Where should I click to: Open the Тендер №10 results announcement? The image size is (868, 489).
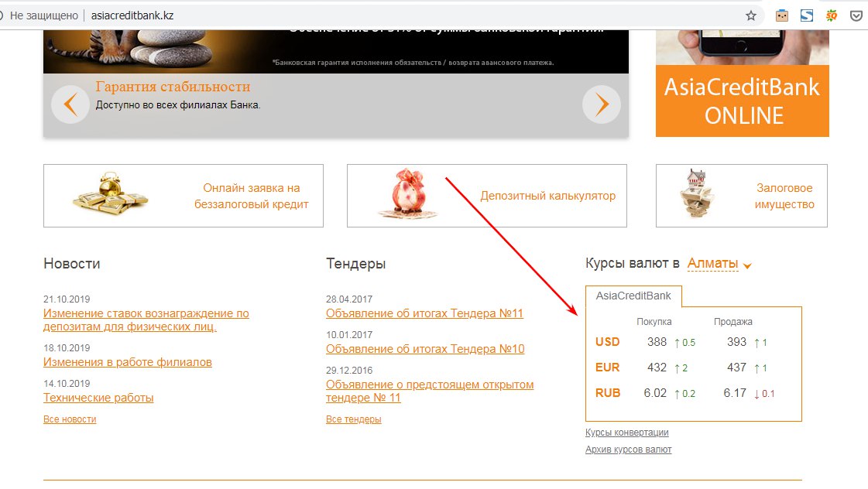point(425,349)
